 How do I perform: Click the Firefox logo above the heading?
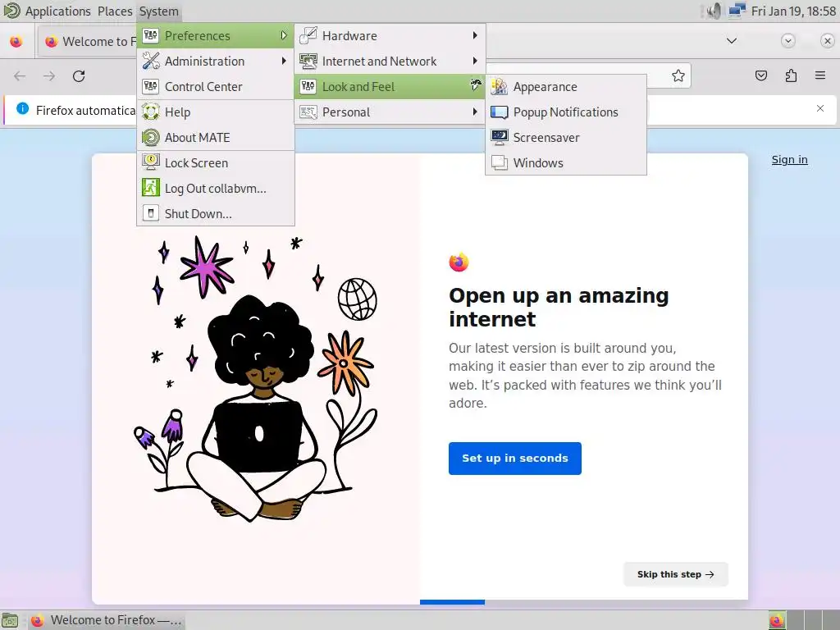459,262
